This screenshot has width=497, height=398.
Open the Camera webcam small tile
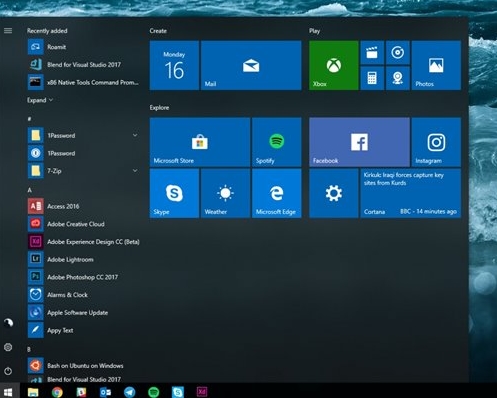(398, 78)
